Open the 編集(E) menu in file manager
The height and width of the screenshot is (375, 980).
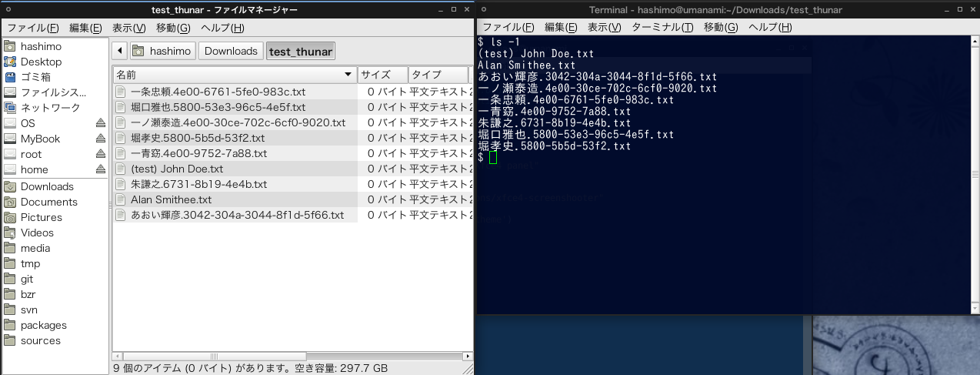tap(85, 28)
